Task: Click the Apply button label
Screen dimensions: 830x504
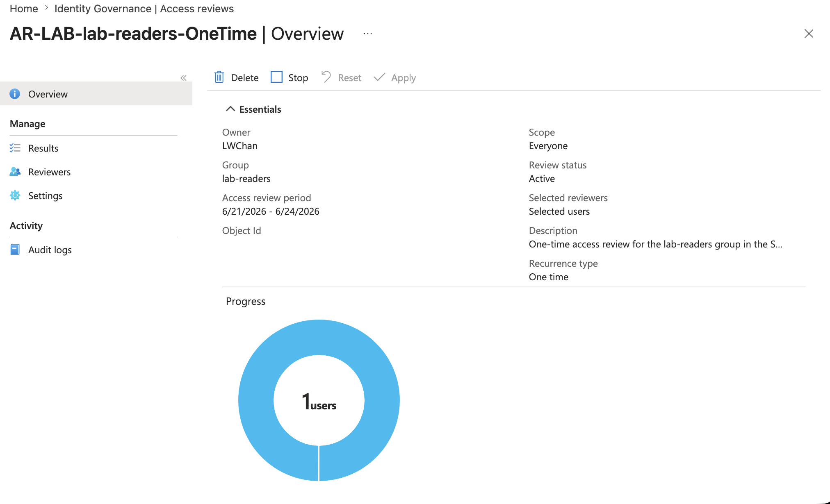Action: 404,78
